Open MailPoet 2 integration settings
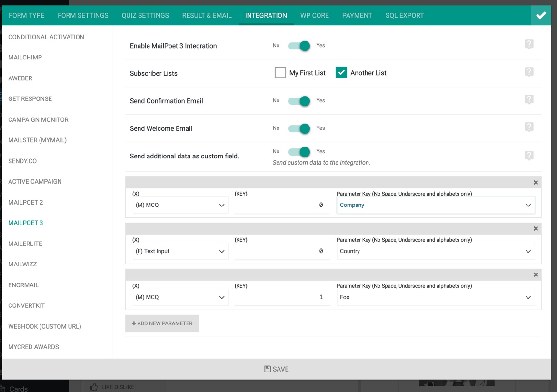557x392 pixels. click(x=26, y=202)
